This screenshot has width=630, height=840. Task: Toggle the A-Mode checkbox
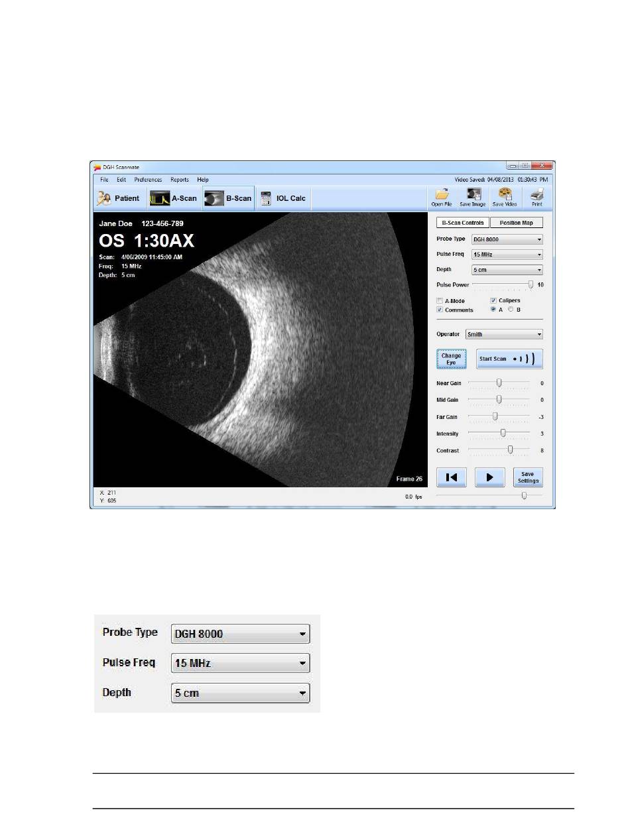tap(440, 301)
